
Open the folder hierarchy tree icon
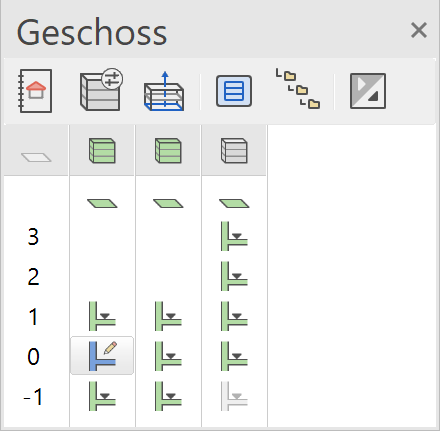[298, 89]
